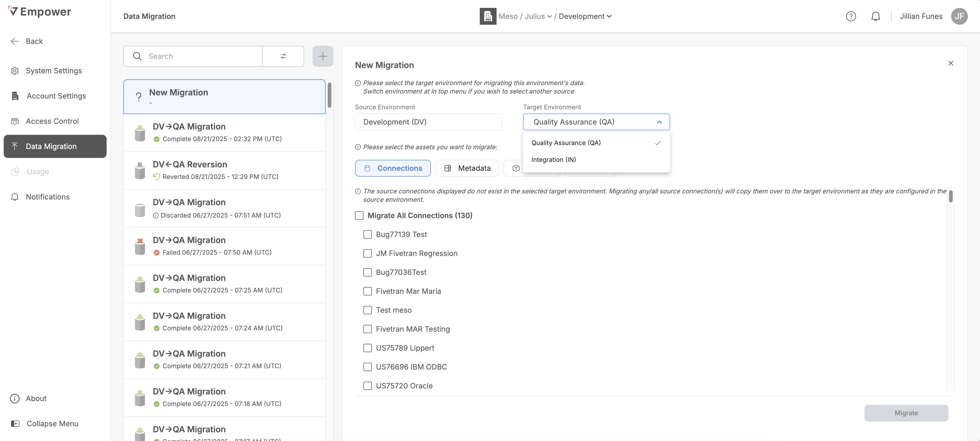The height and width of the screenshot is (441, 980).
Task: Open the notifications bell in the top bar
Action: coord(875,16)
